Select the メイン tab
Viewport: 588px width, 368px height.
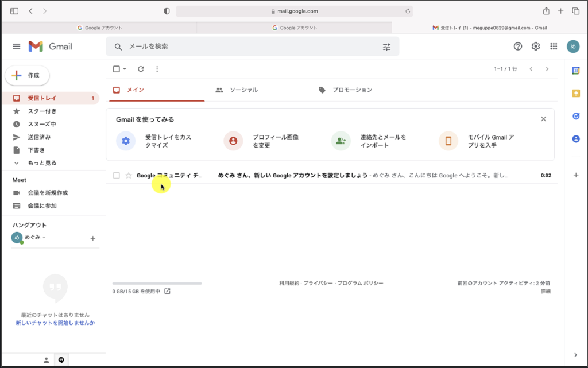click(157, 90)
